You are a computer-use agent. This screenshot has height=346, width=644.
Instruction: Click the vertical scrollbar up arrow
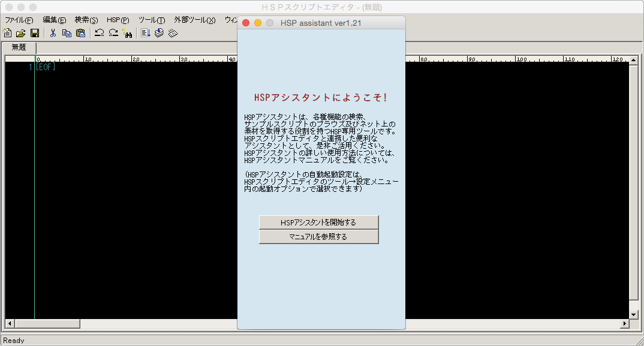click(x=633, y=60)
